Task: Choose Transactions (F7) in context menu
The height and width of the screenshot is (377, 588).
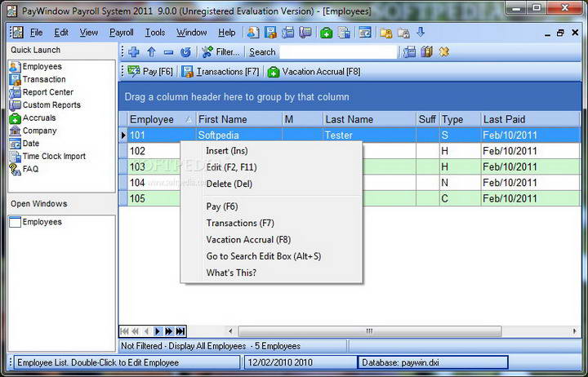Action: [x=271, y=223]
